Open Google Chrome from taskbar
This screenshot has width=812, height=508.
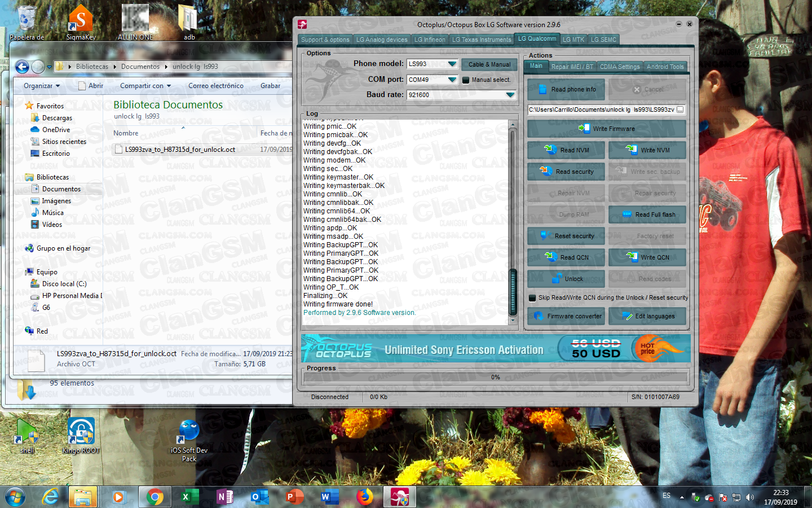point(154,497)
